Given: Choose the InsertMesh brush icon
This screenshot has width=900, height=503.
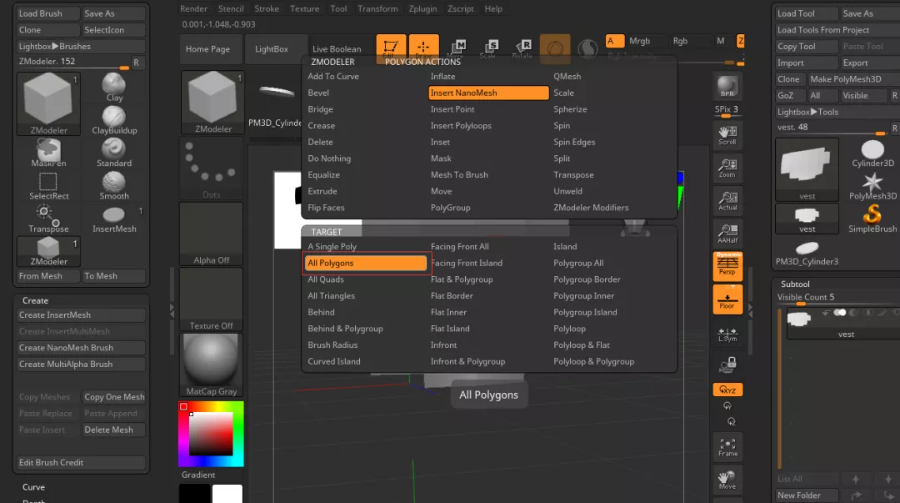Looking at the screenshot, I should click(114, 219).
